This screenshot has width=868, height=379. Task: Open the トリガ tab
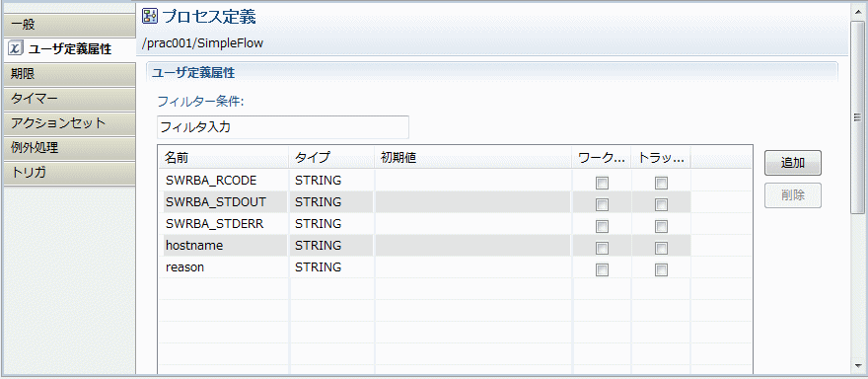pos(68,173)
